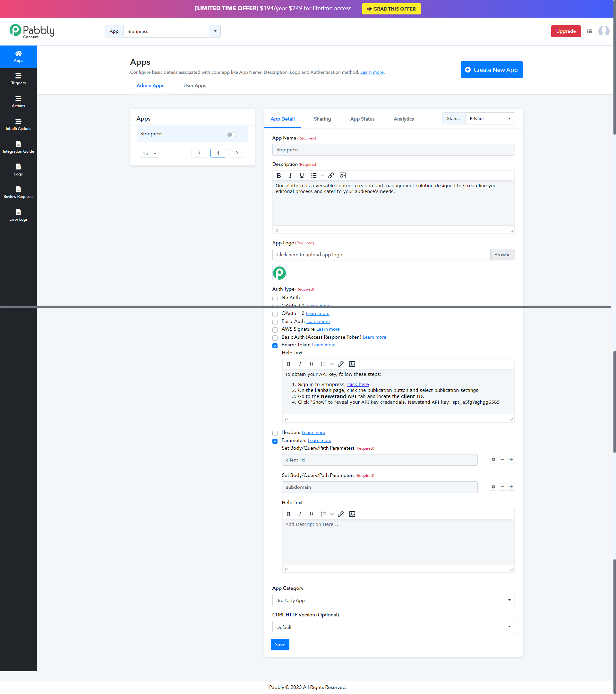Toggle italic in Description editor
The image size is (616, 694).
coord(290,175)
